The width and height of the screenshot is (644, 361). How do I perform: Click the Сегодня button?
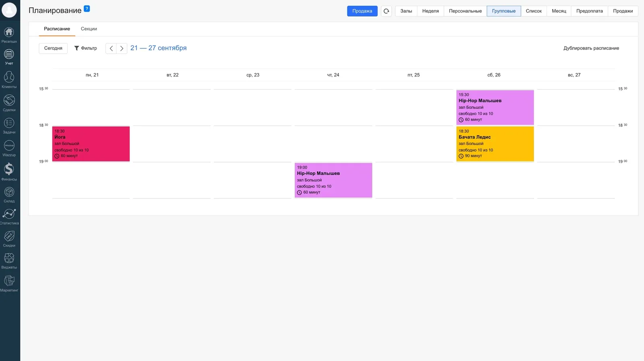(53, 48)
